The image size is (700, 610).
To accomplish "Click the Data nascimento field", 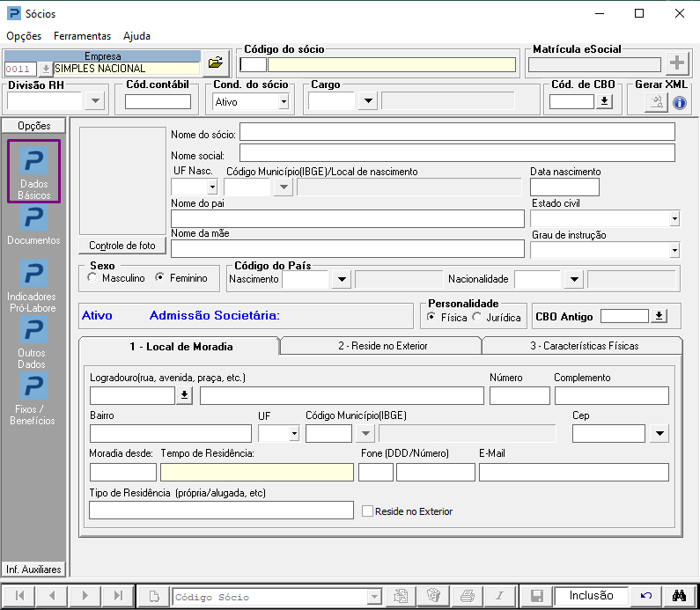I will [564, 187].
